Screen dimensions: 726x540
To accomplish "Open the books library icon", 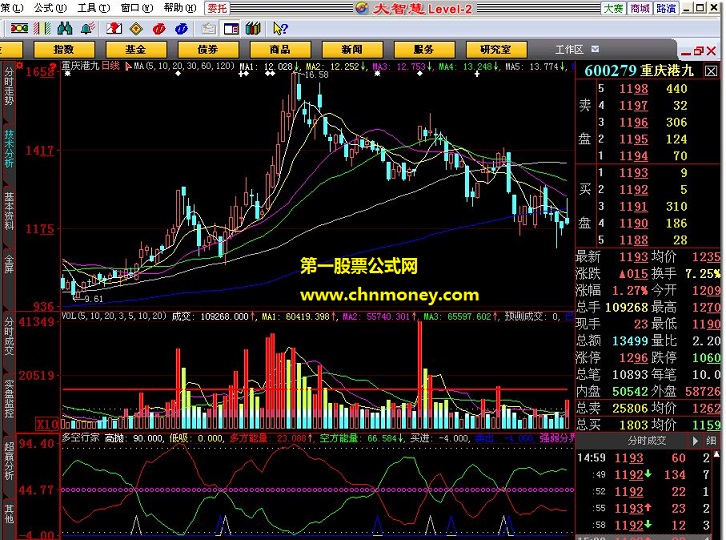I will [253, 29].
